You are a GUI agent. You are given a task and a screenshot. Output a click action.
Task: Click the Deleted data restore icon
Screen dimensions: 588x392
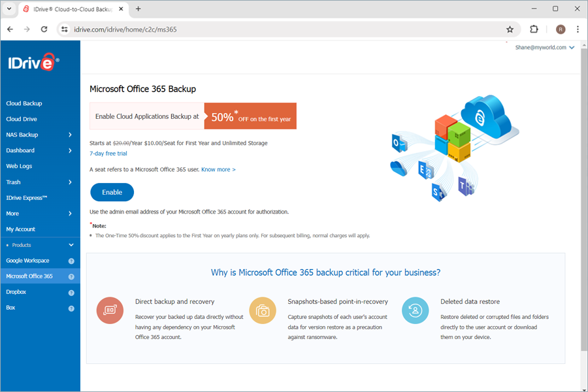point(415,310)
